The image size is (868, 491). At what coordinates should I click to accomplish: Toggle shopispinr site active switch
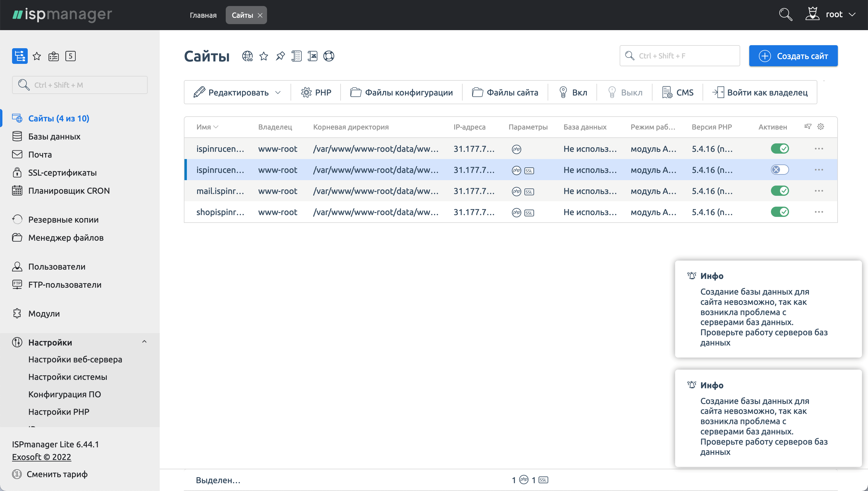[780, 212]
